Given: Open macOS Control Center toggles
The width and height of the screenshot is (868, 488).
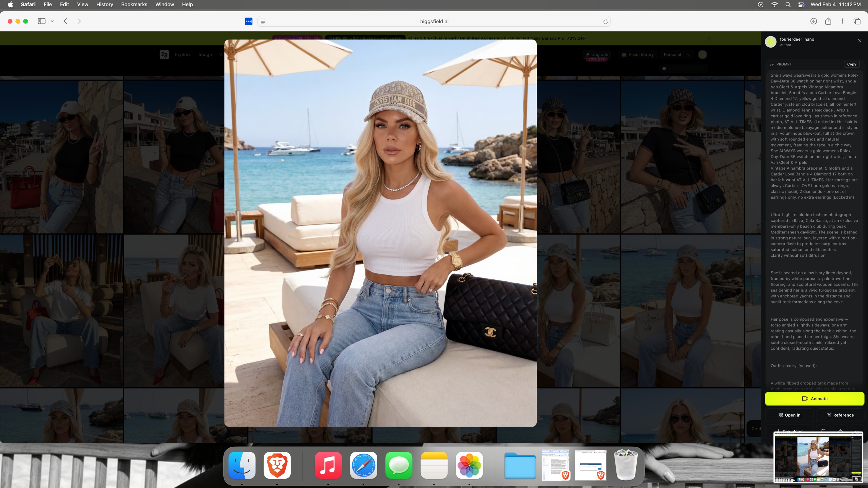Looking at the screenshot, I should (801, 4).
